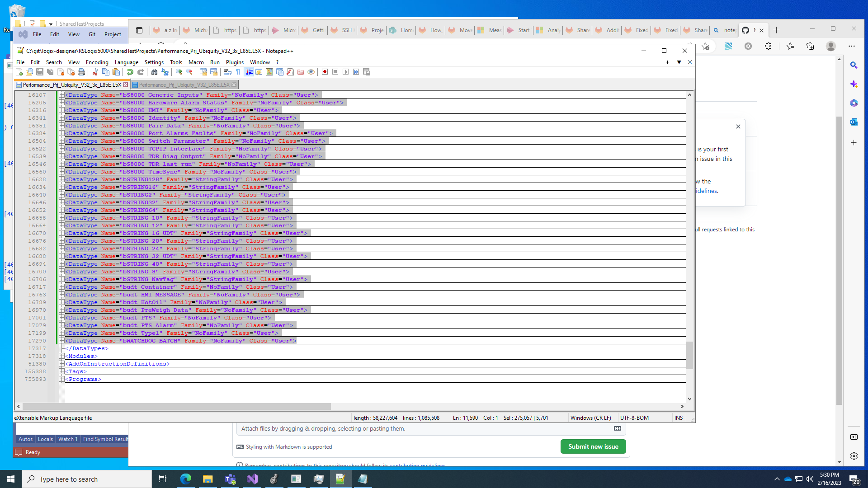Expand the Tags XML node
This screenshot has width=868, height=488.
[x=61, y=371]
